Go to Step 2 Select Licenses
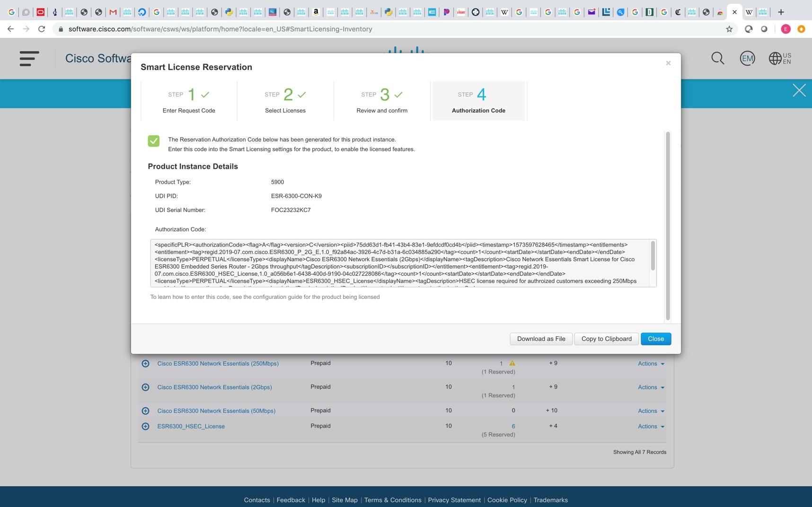The image size is (812, 507). point(285,101)
